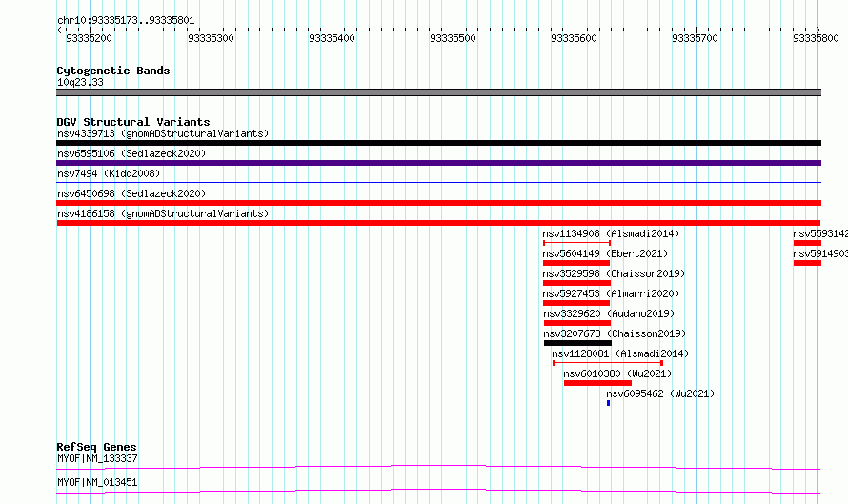Click the red nsv3329620 variant bar

(577, 323)
